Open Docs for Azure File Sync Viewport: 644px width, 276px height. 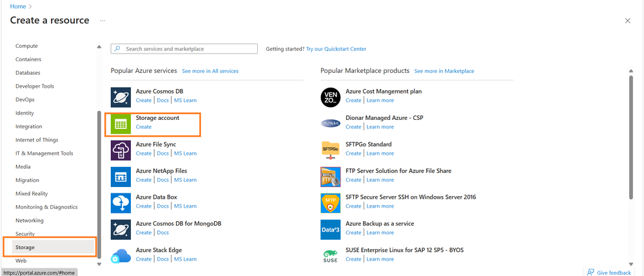(x=162, y=153)
